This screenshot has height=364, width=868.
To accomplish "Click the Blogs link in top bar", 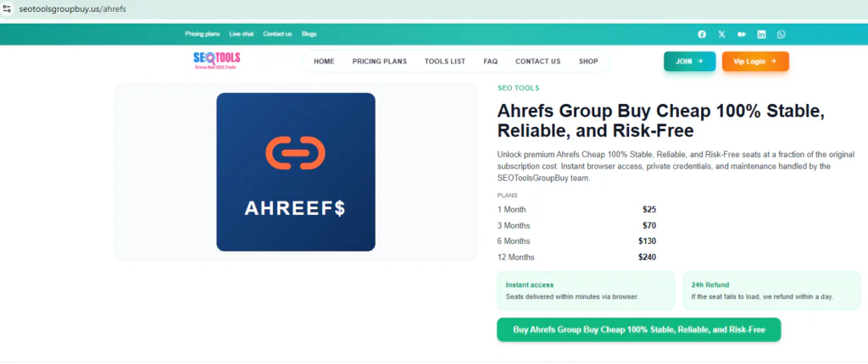I will point(309,34).
